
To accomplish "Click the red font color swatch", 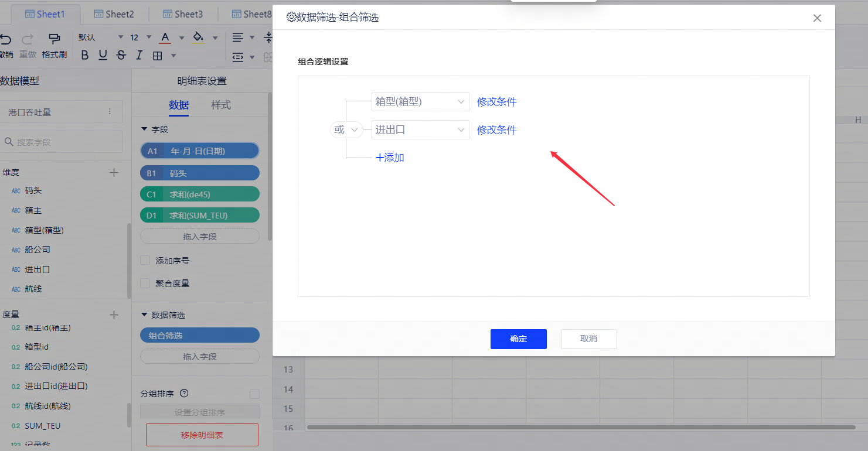I will [165, 38].
